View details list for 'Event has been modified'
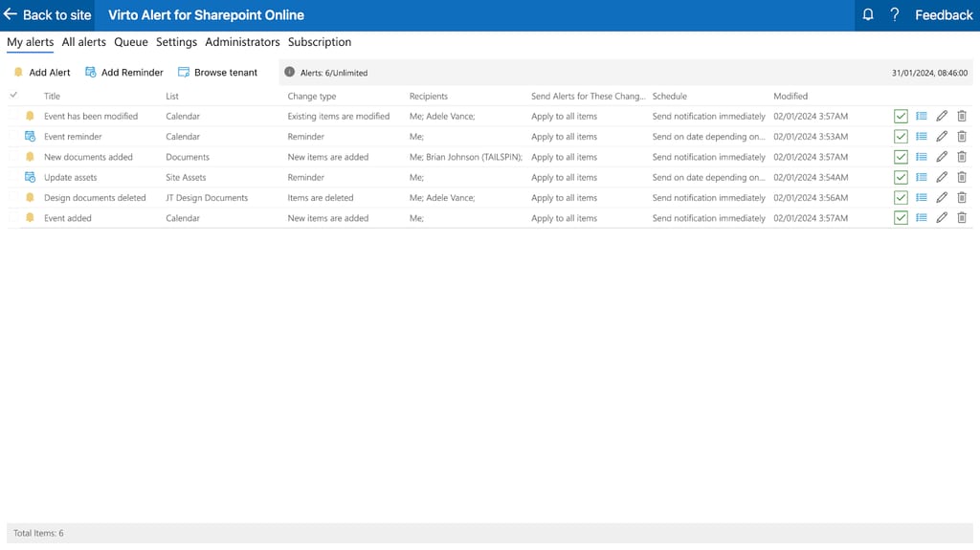 pyautogui.click(x=922, y=116)
